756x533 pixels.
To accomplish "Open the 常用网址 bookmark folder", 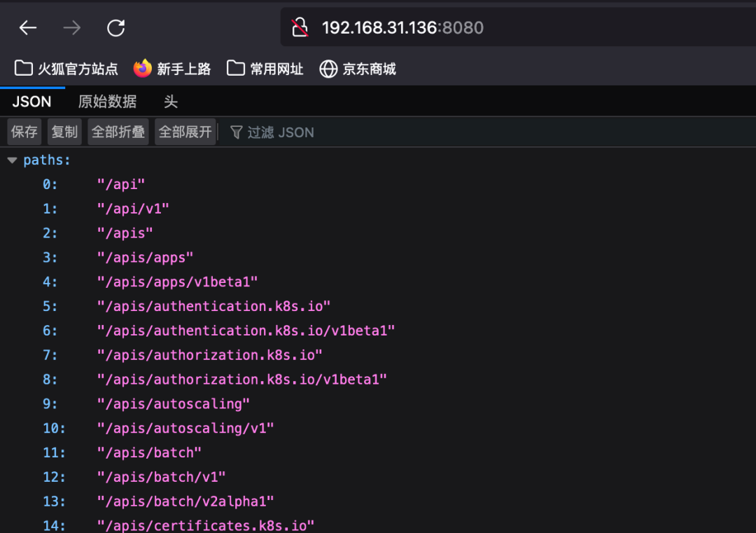I will (x=265, y=69).
